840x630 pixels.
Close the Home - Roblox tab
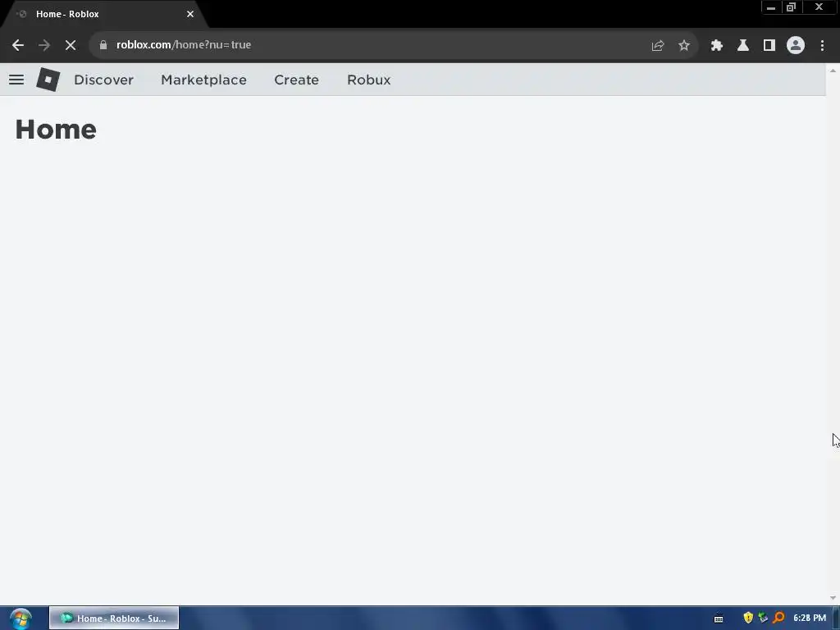point(190,14)
